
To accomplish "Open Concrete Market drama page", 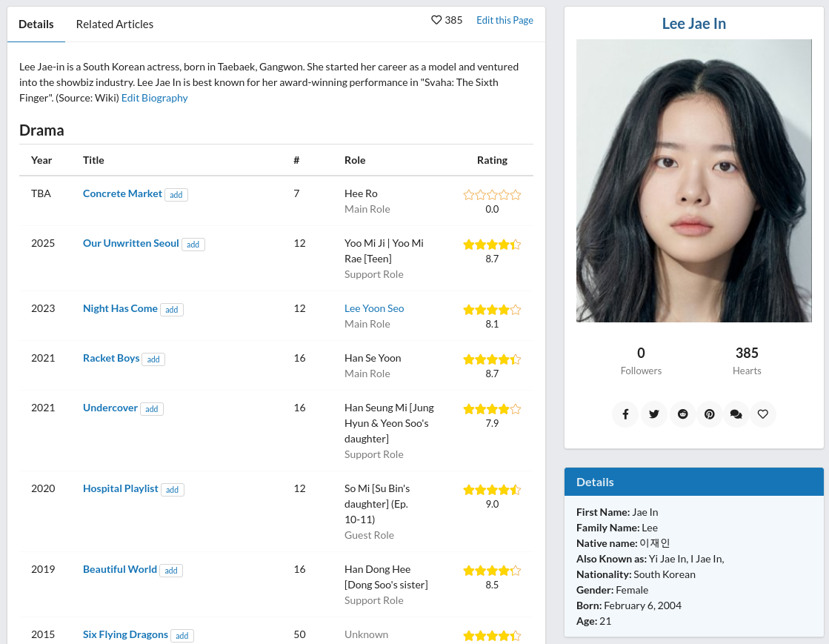I will (x=122, y=193).
